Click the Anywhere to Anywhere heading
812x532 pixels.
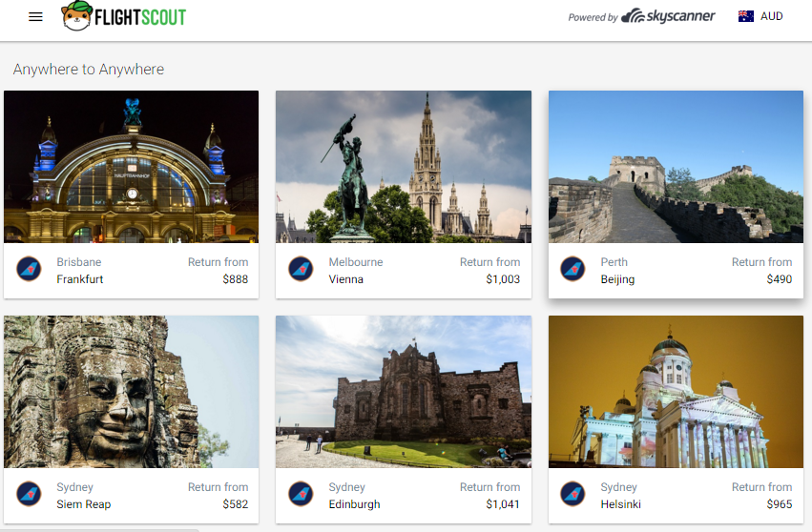pyautogui.click(x=89, y=70)
